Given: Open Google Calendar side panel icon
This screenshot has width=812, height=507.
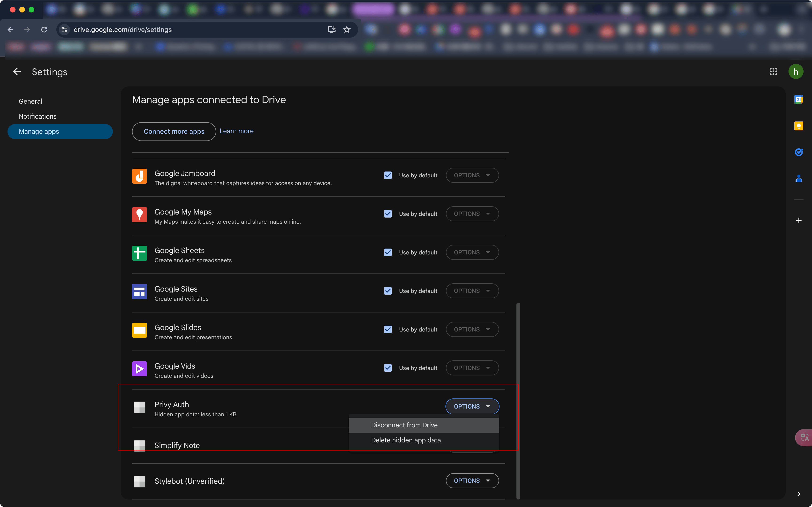Looking at the screenshot, I should tap(799, 100).
